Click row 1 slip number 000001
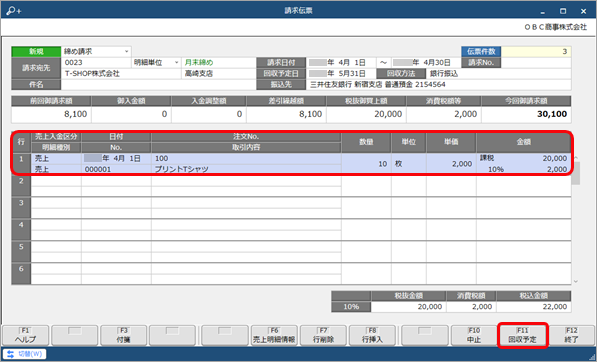597x362 pixels. (98, 169)
